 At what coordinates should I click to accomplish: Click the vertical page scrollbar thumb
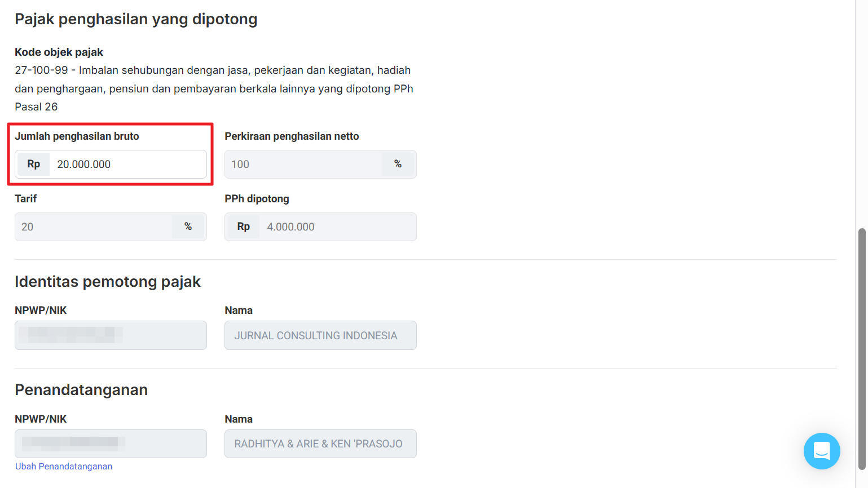(861, 348)
